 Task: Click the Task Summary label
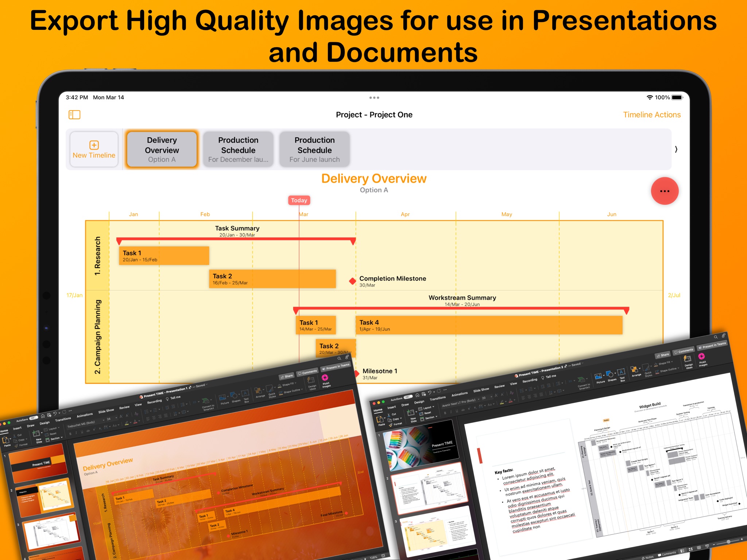point(237,228)
